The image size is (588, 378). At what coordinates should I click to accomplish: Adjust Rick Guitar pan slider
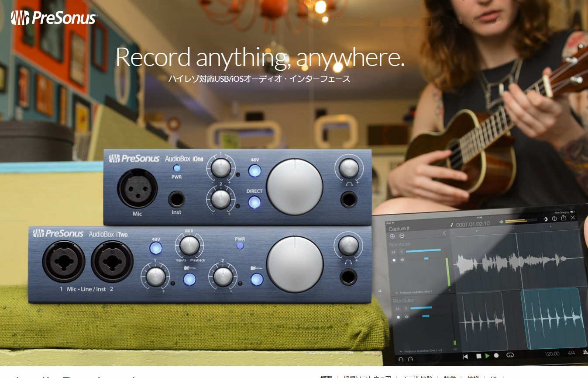click(426, 316)
